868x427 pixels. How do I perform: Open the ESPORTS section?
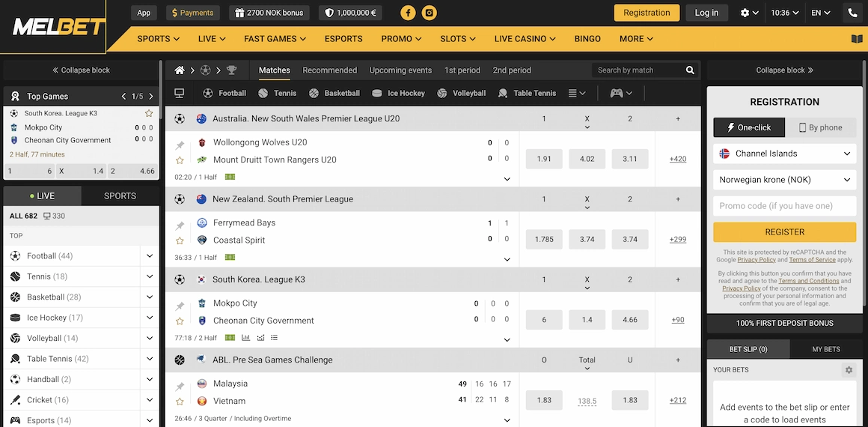coord(343,39)
